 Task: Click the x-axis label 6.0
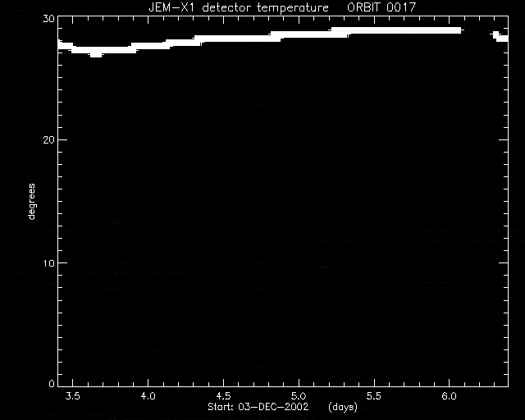tap(449, 396)
